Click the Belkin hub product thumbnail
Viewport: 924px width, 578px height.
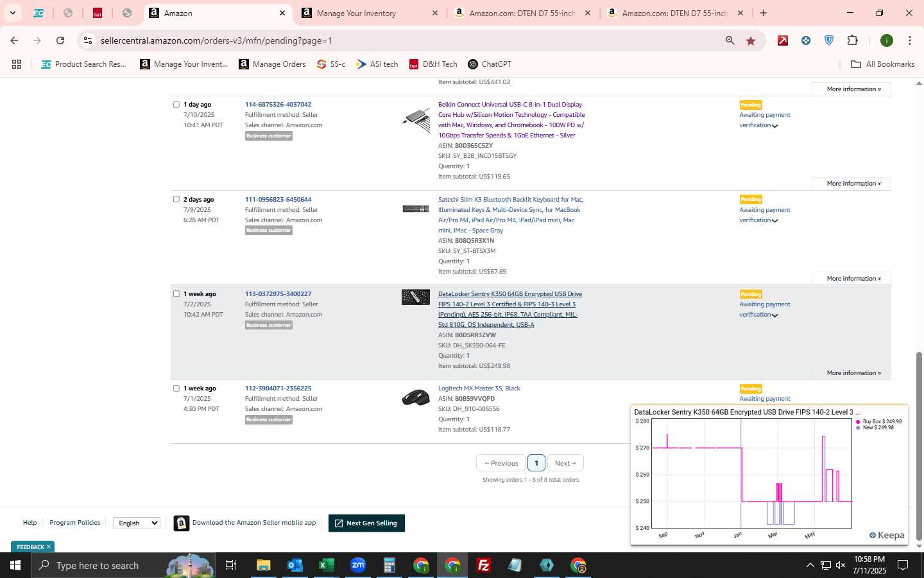click(416, 120)
